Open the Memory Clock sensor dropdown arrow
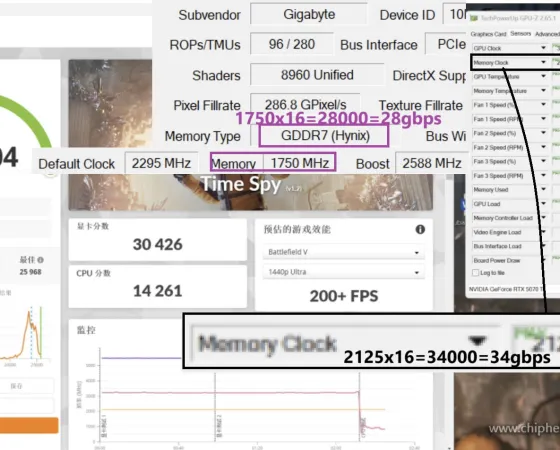Viewport: 560px width, 450px height. (543, 62)
